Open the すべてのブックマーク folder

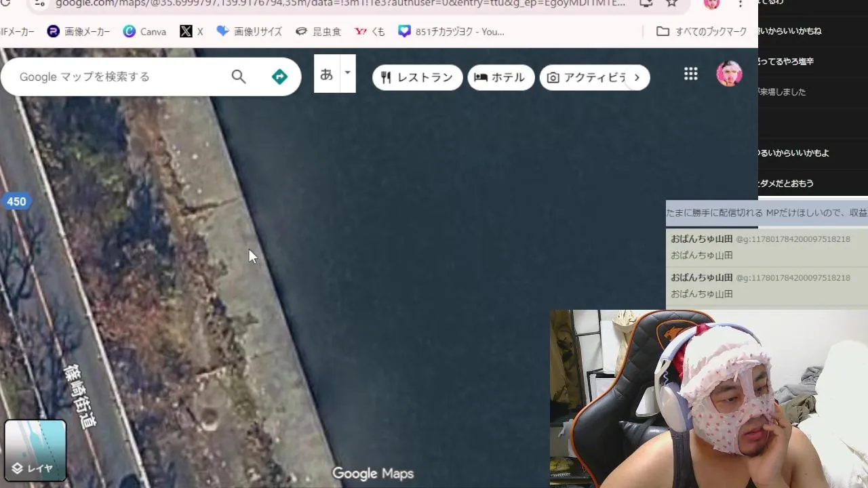tap(702, 31)
